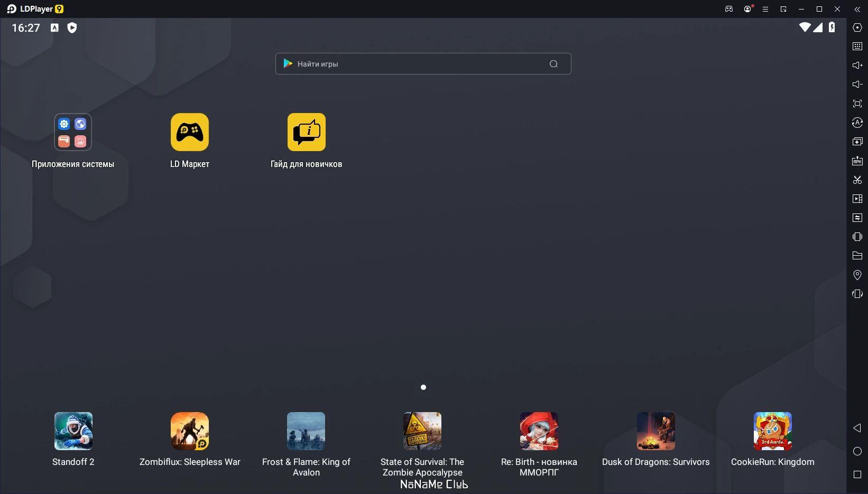
Task: Open the account profile in title bar
Action: point(747,9)
